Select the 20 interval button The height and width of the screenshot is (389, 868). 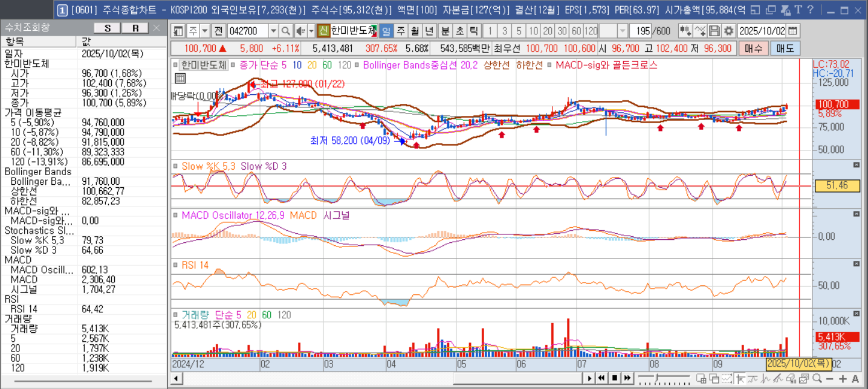click(x=548, y=31)
